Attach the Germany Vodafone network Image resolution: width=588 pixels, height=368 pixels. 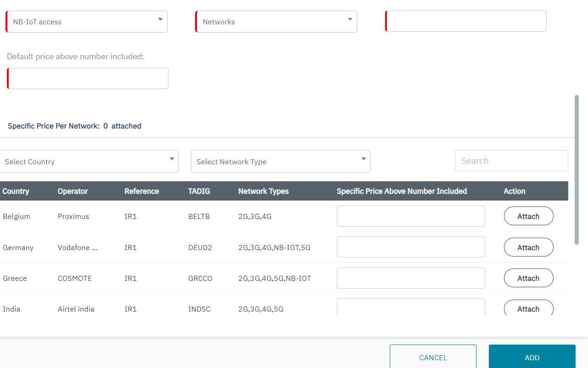[x=528, y=247]
